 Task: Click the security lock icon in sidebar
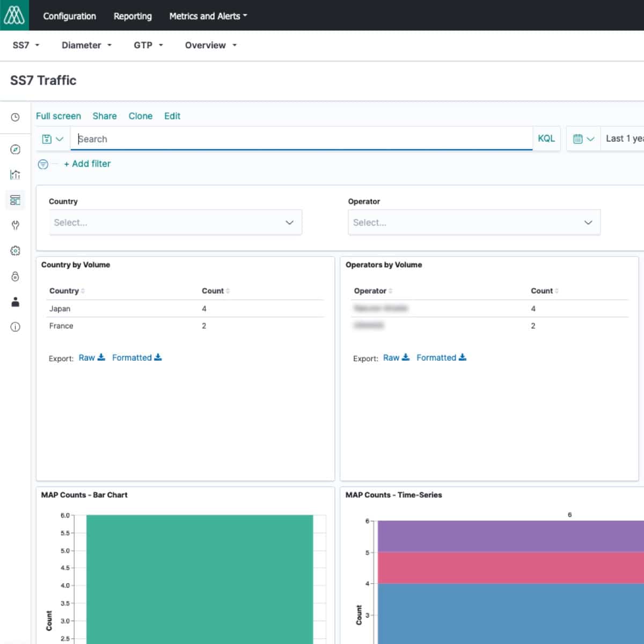click(15, 276)
